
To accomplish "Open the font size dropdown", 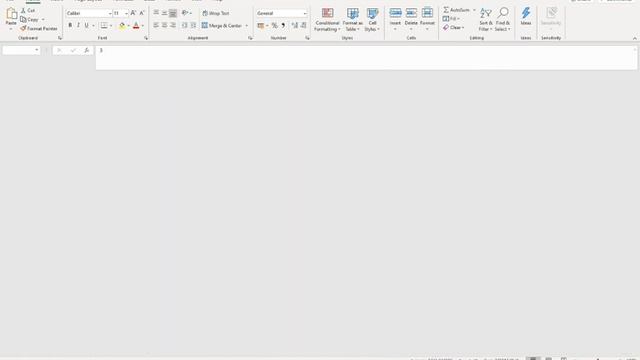I will (x=126, y=13).
